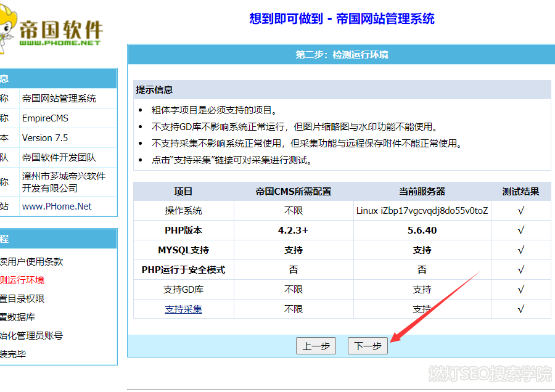Click the 测试结果 column header
Image resolution: width=555 pixels, height=392 pixels.
tap(520, 192)
